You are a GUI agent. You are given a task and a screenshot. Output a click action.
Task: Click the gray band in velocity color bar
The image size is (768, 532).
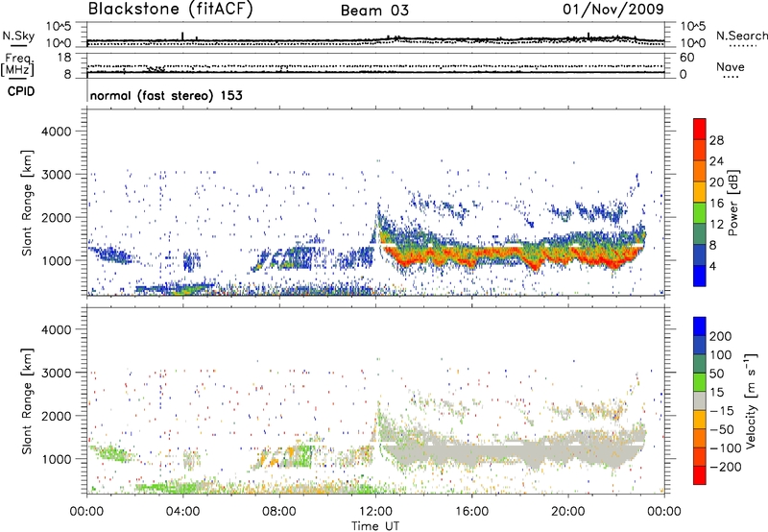pyautogui.click(x=700, y=400)
